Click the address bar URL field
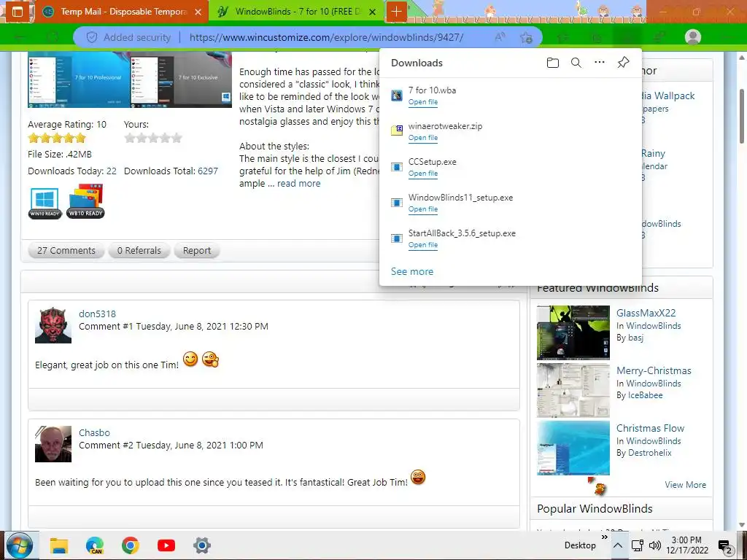 tap(326, 37)
